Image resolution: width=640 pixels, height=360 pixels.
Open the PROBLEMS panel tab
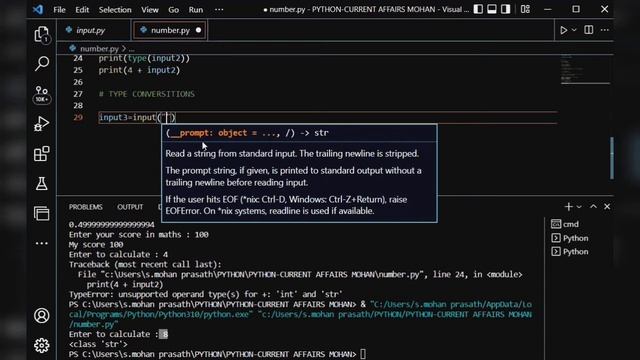pos(86,207)
